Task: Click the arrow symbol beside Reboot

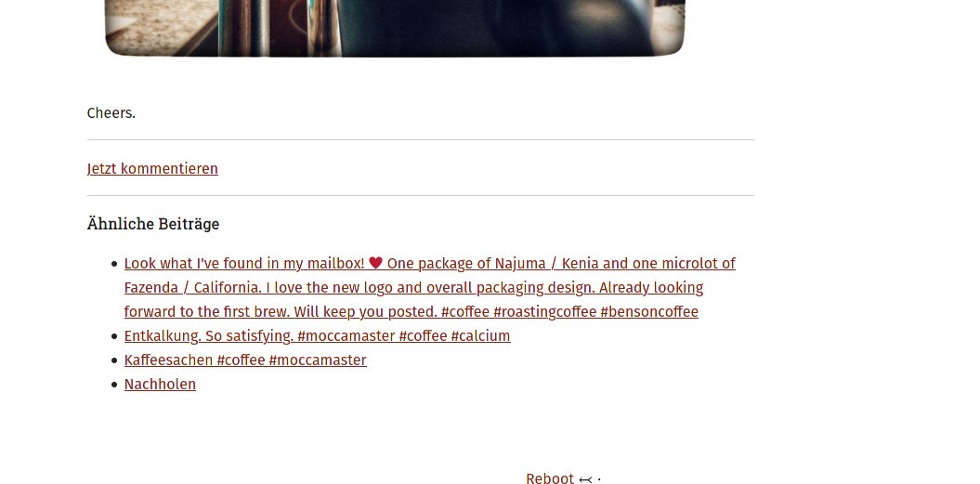Action: pos(585,479)
